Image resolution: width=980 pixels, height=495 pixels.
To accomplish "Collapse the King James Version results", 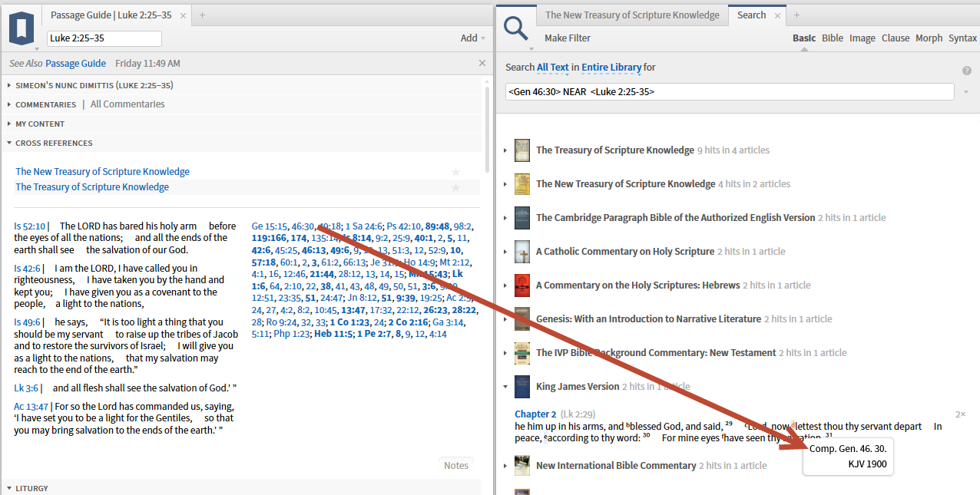I will pos(505,387).
